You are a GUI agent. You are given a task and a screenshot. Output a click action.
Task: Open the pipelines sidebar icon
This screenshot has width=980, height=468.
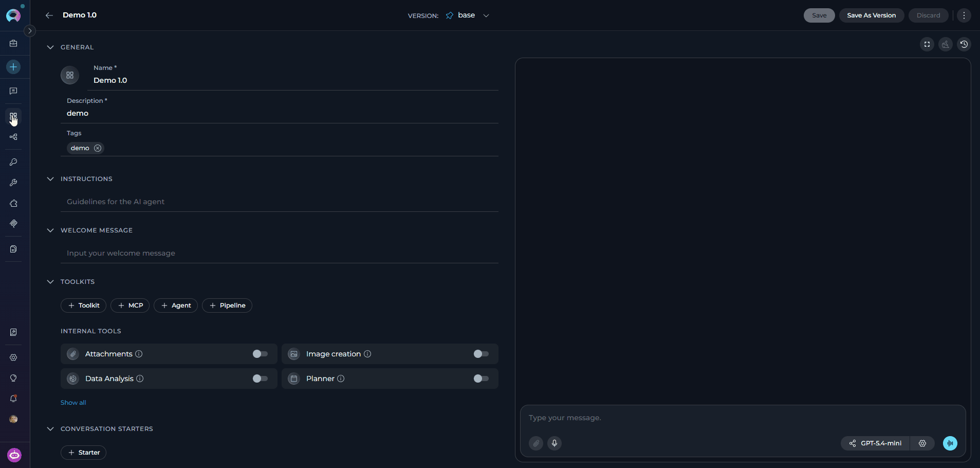13,137
